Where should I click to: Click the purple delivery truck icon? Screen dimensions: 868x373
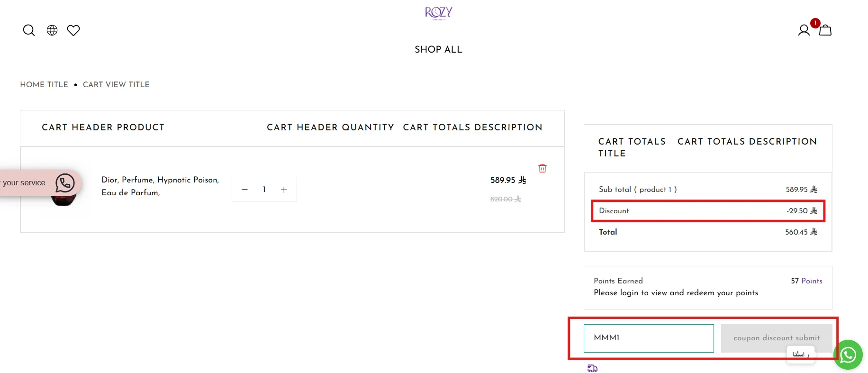592,368
